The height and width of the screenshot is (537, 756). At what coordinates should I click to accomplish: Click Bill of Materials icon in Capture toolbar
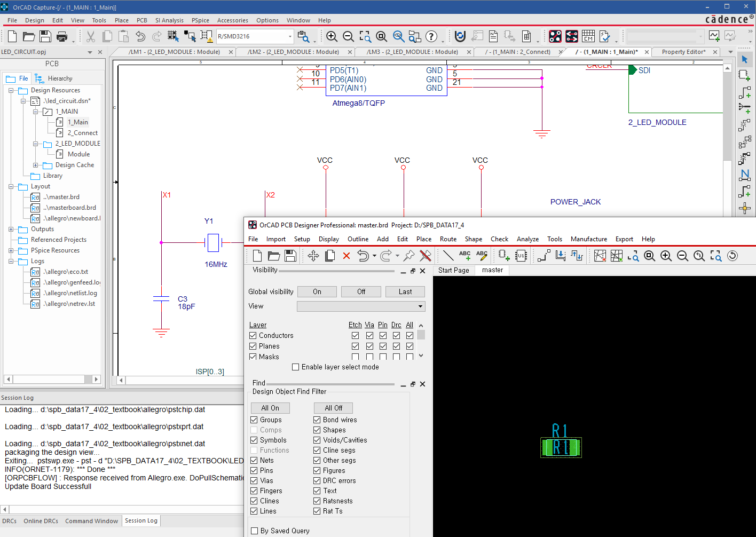click(526, 36)
